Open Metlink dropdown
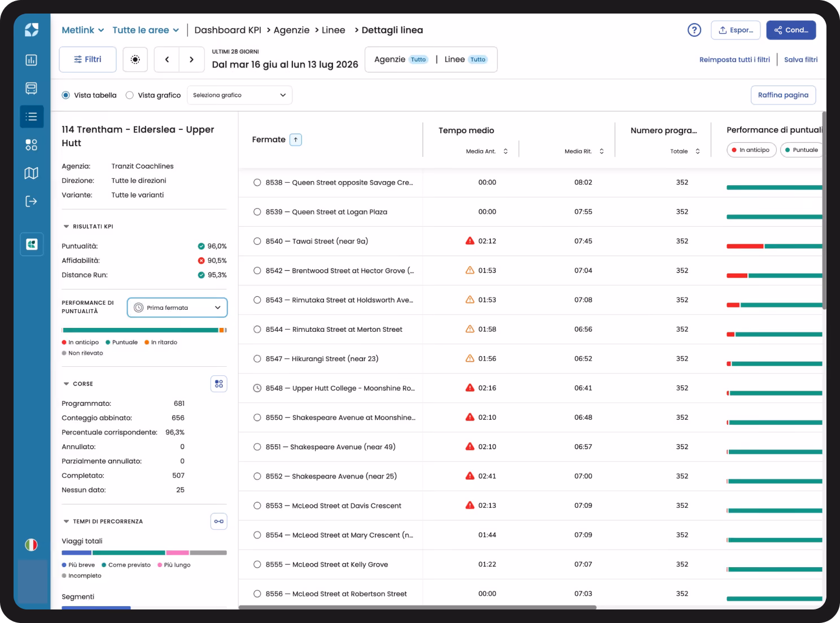Image resolution: width=840 pixels, height=623 pixels. pyautogui.click(x=83, y=30)
